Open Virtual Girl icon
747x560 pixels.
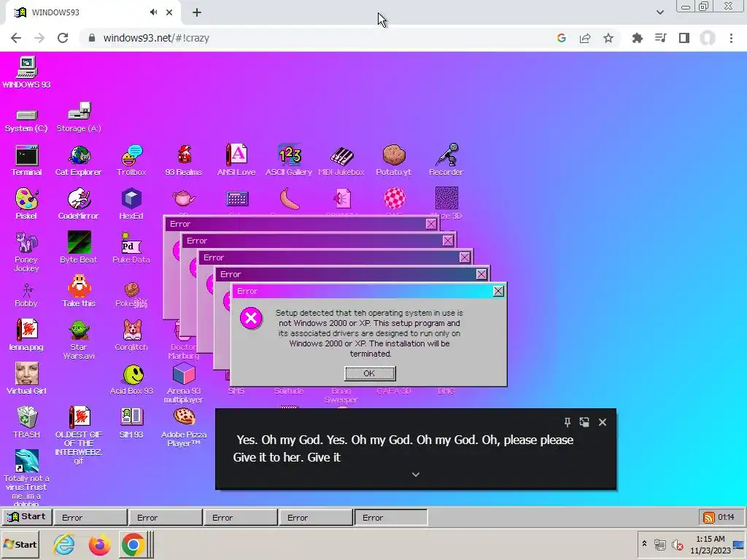click(x=26, y=379)
